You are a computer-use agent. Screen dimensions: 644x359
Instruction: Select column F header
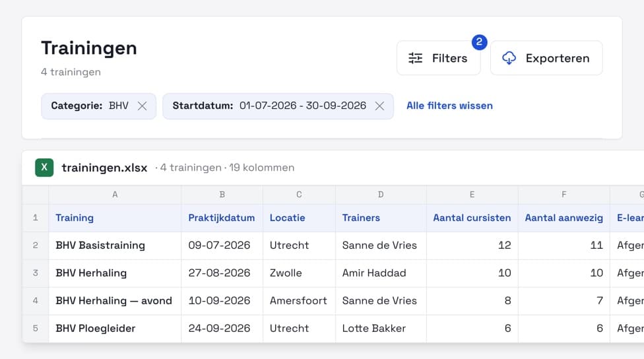tap(564, 195)
